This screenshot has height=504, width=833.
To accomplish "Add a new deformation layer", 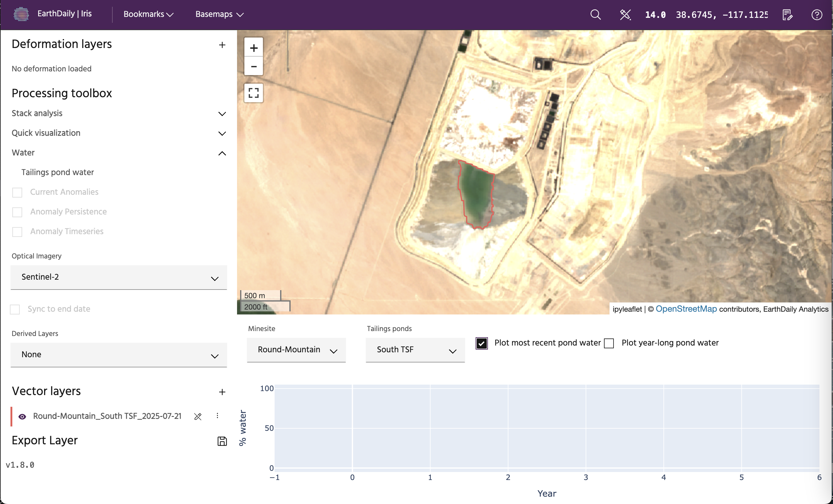I will (x=222, y=45).
